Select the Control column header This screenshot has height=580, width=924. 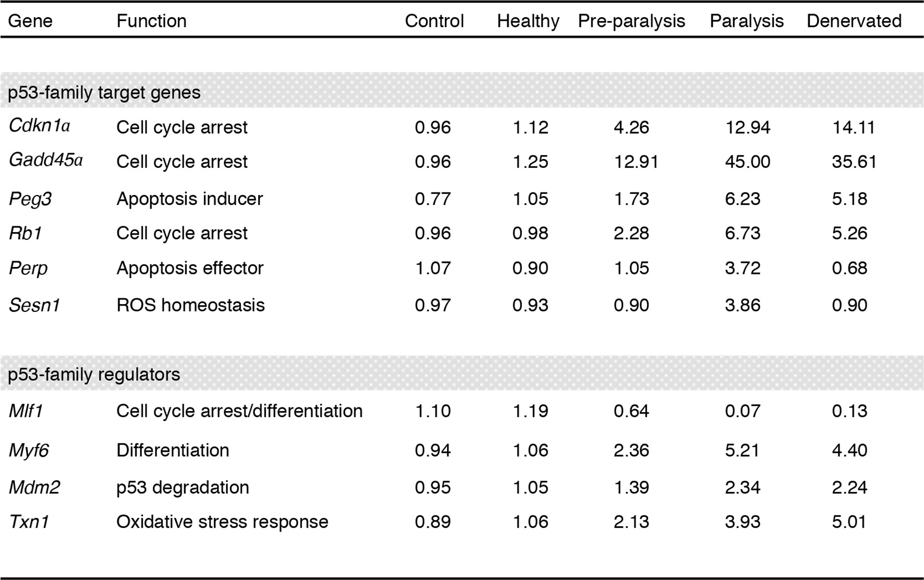pos(434,21)
